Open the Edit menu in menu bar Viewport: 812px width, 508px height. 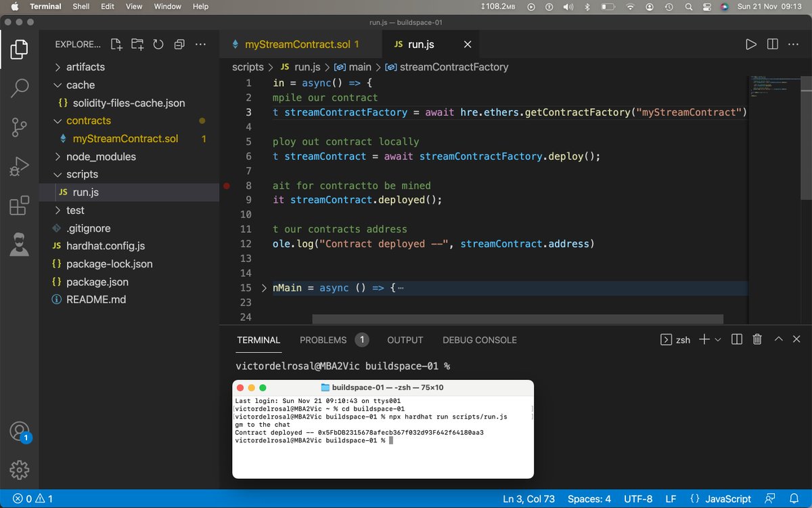(108, 6)
